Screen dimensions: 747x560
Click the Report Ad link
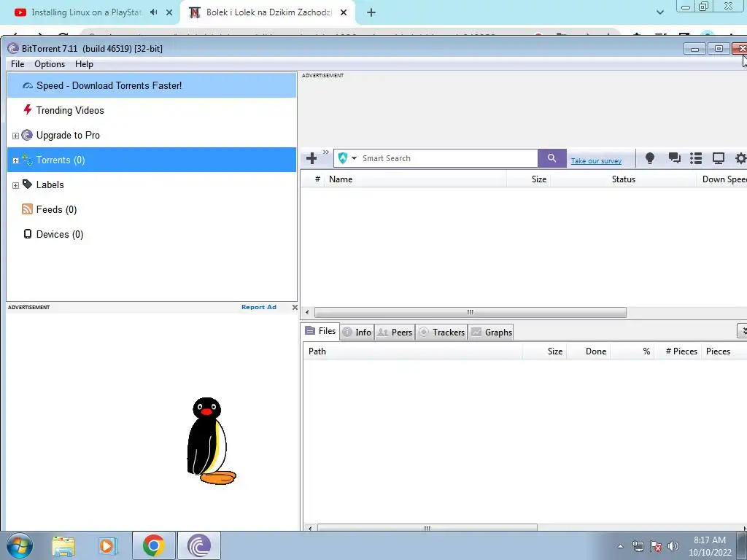259,307
